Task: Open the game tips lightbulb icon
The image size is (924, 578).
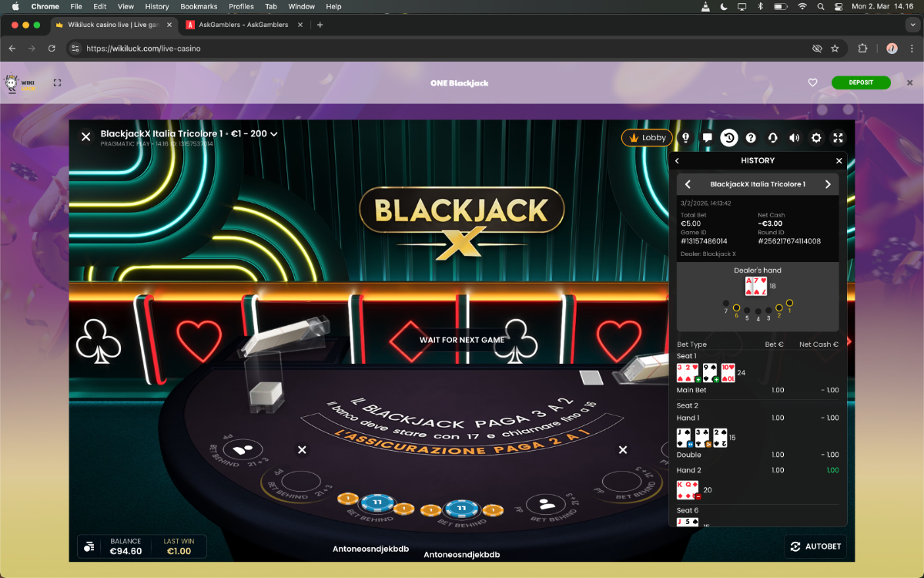Action: 685,138
